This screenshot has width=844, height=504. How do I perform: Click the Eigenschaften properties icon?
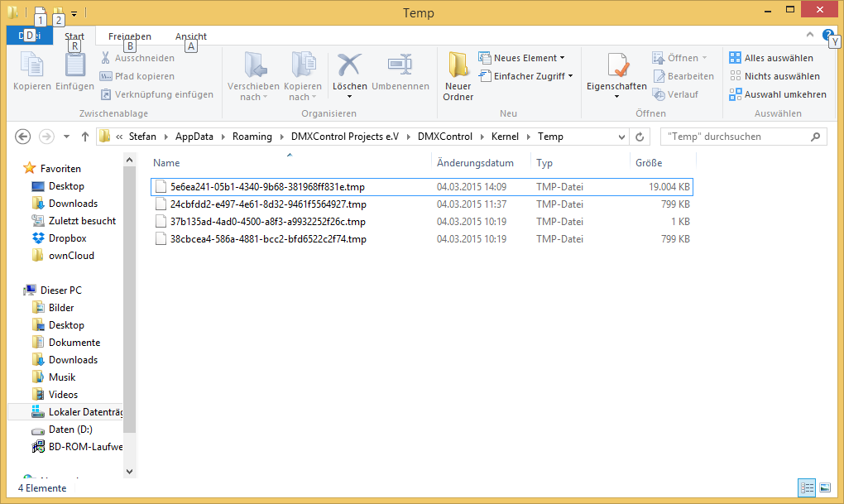pos(616,66)
